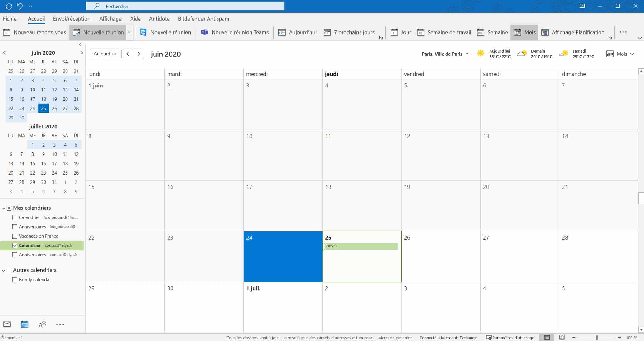Check Calendrier loic_piquard@hot... checkbox

[15, 217]
